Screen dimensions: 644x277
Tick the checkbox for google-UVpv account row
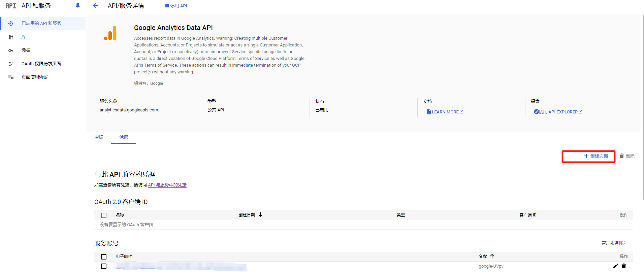click(104, 266)
